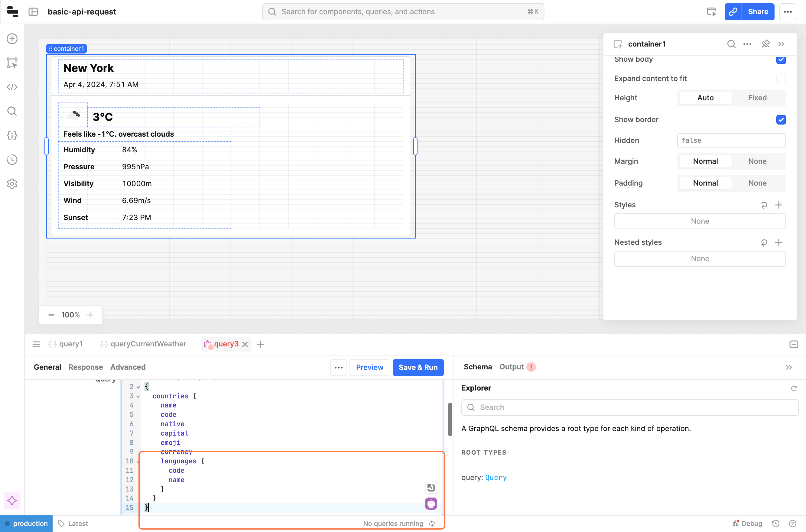Enable Expand content to fit
806x532 pixels.
coord(781,79)
